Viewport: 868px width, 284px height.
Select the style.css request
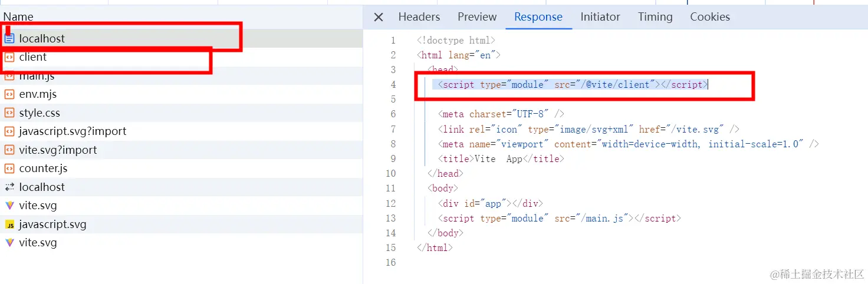pyautogui.click(x=181, y=113)
